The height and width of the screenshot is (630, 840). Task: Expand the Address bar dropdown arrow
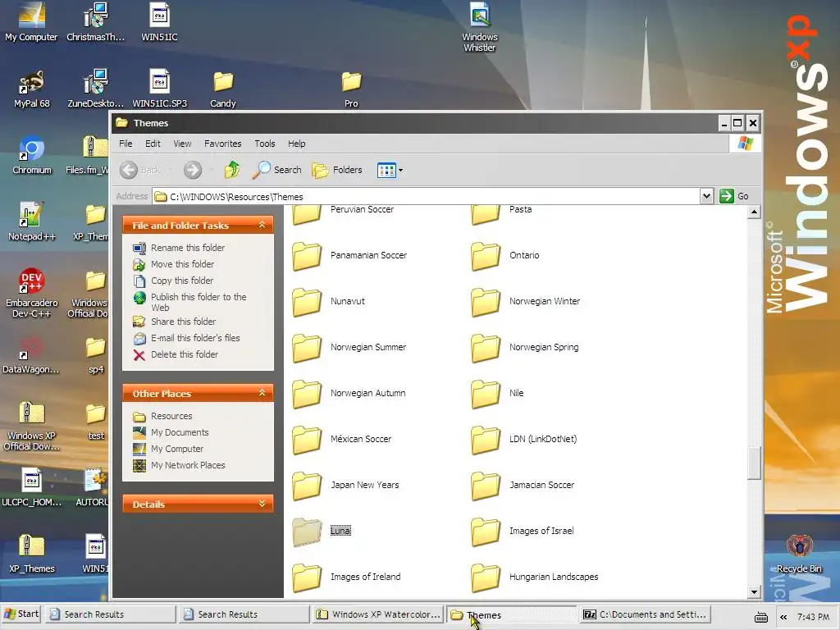706,196
